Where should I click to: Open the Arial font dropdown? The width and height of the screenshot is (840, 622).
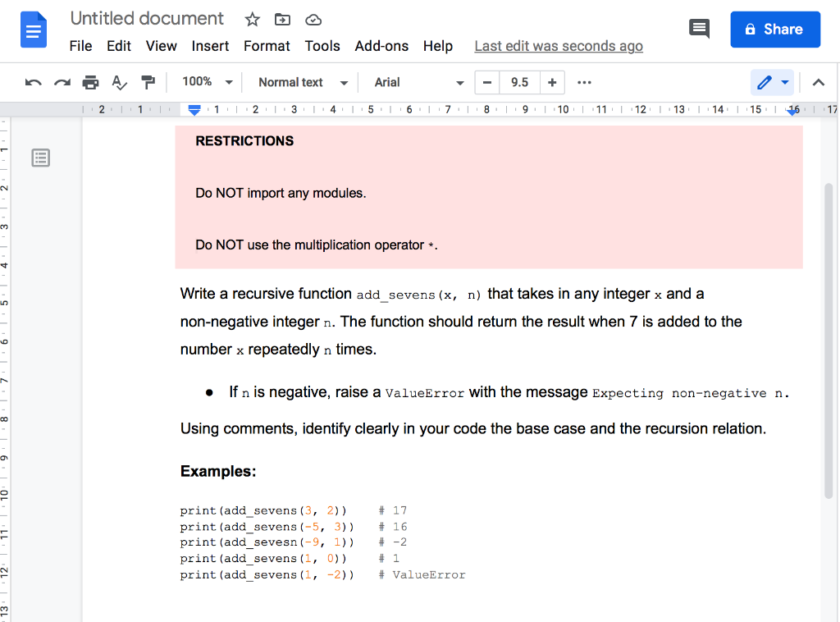(x=416, y=82)
